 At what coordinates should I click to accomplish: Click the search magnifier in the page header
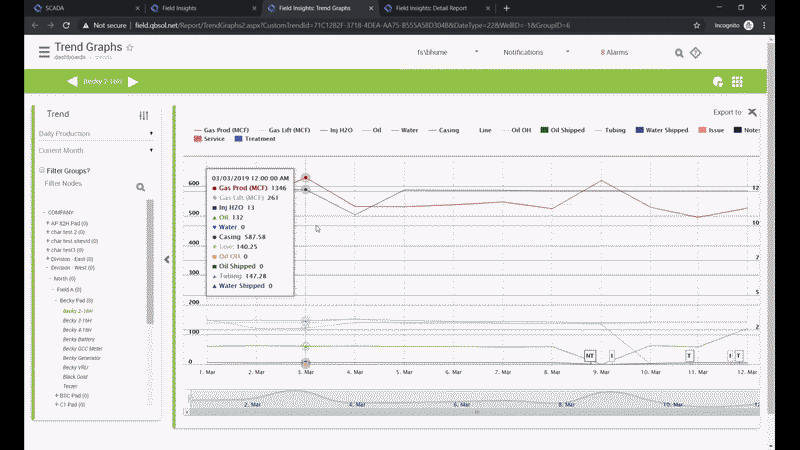click(x=679, y=53)
